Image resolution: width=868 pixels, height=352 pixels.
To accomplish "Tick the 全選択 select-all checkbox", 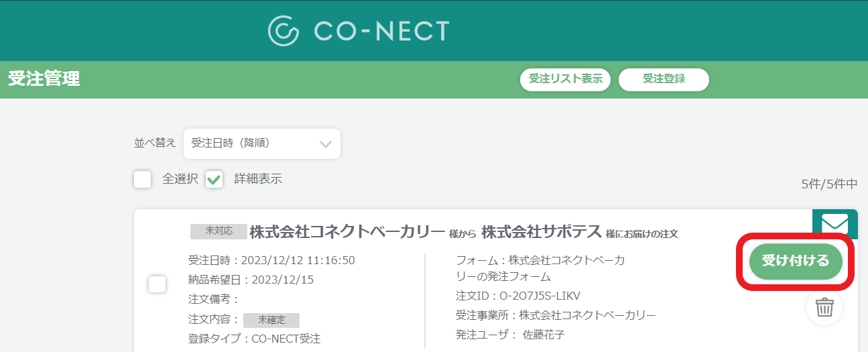I will tap(142, 179).
